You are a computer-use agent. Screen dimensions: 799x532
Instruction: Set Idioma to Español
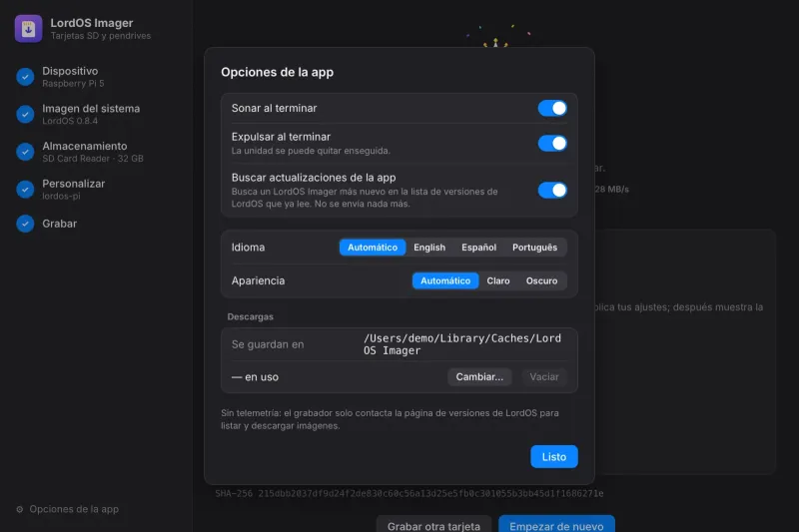pyautogui.click(x=479, y=248)
